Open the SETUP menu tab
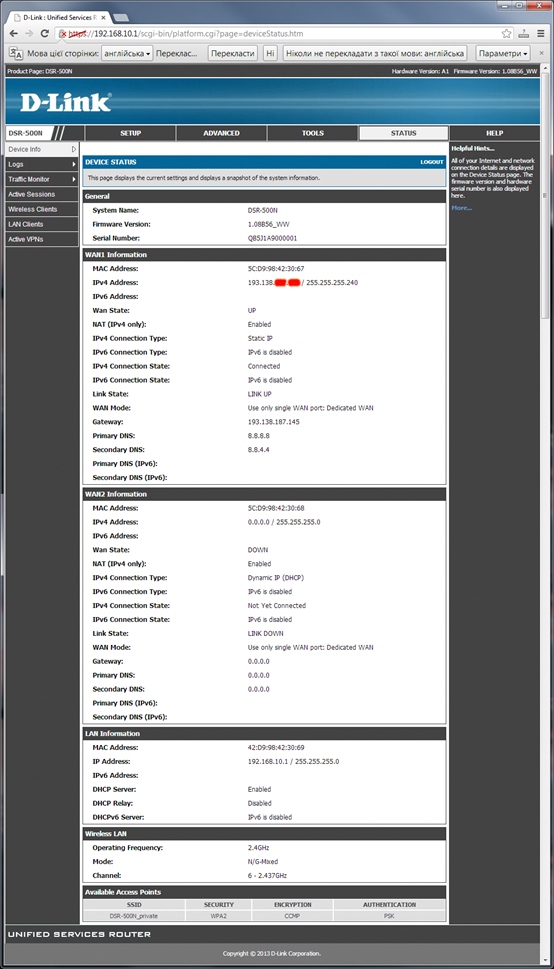This screenshot has width=554, height=969. pyautogui.click(x=130, y=133)
